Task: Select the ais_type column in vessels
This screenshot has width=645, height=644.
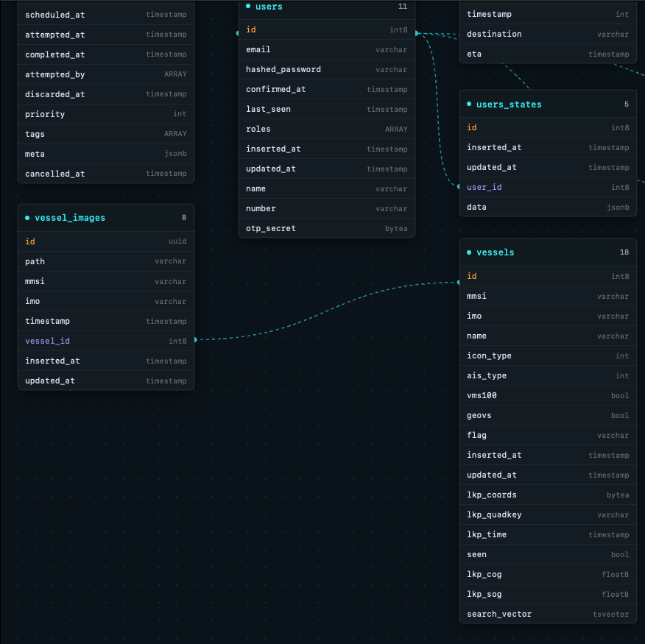Action: coord(548,375)
